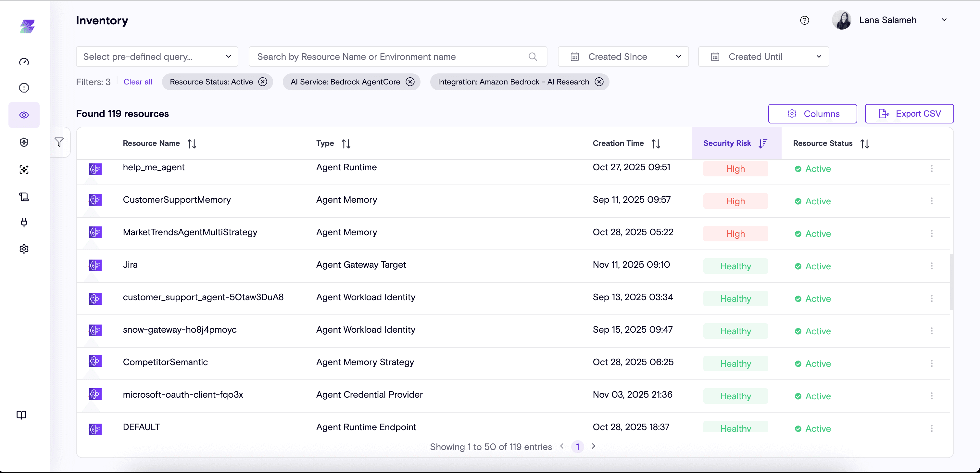Open the documentation book icon
The width and height of the screenshot is (980, 473).
click(x=22, y=415)
